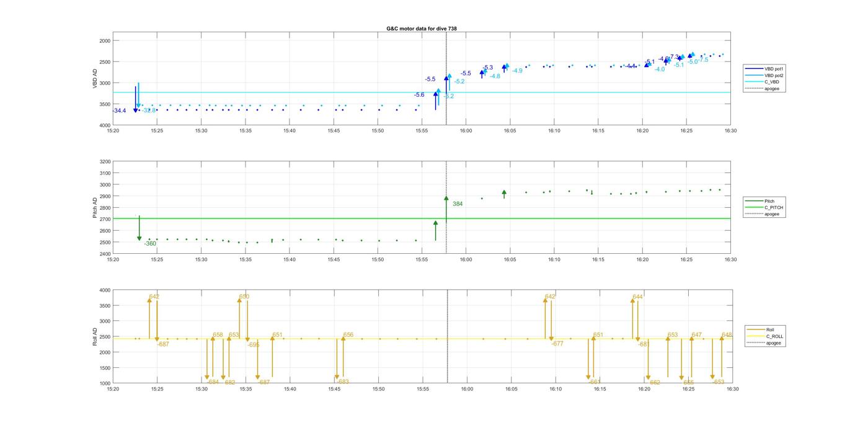Click the '2400' tick on the Pitch axis
The height and width of the screenshot is (430, 868).
[105, 254]
